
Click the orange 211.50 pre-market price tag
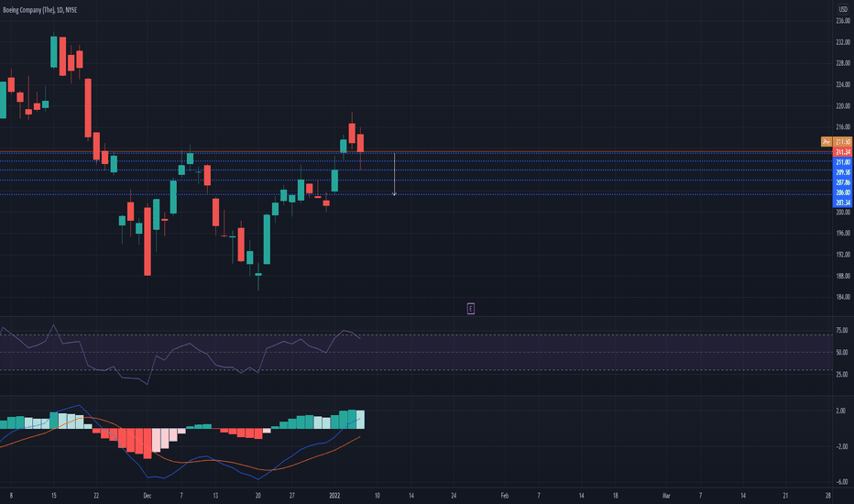point(843,142)
